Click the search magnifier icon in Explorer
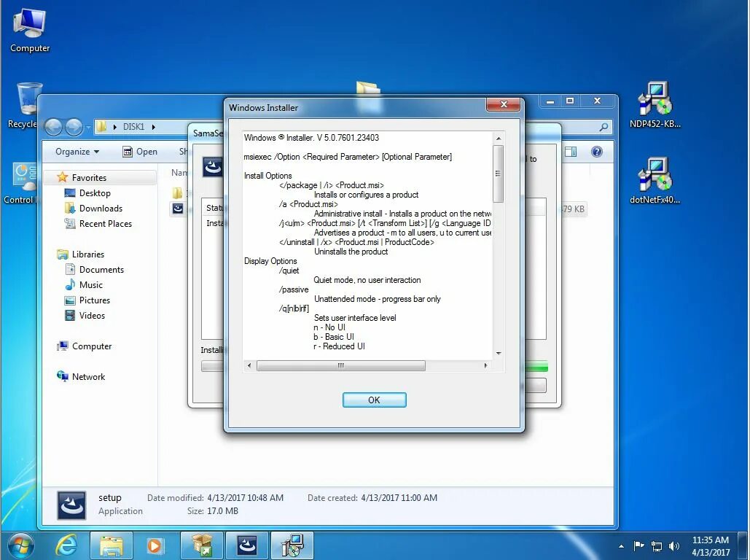The height and width of the screenshot is (560, 750). [x=603, y=127]
